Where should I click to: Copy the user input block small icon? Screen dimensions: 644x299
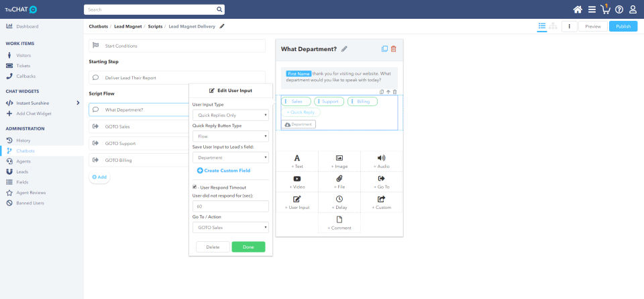pos(382,91)
